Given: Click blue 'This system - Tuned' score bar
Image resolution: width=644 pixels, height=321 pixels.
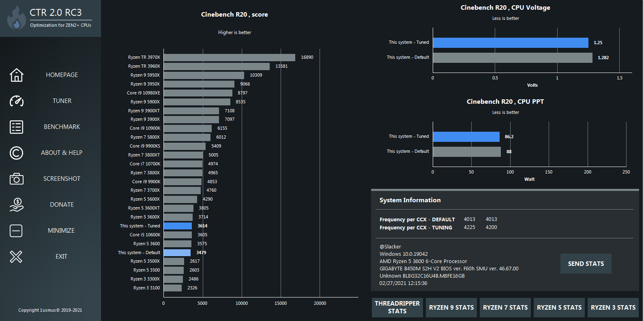Looking at the screenshot, I should coord(178,226).
